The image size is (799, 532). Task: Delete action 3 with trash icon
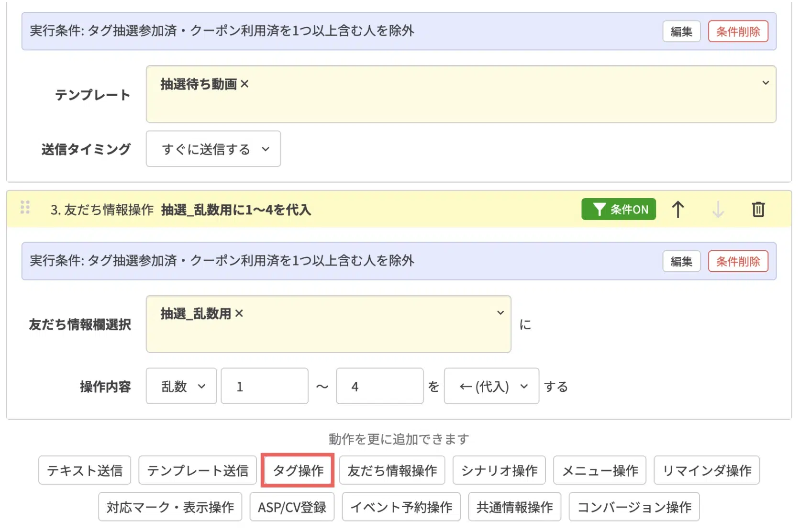click(758, 209)
